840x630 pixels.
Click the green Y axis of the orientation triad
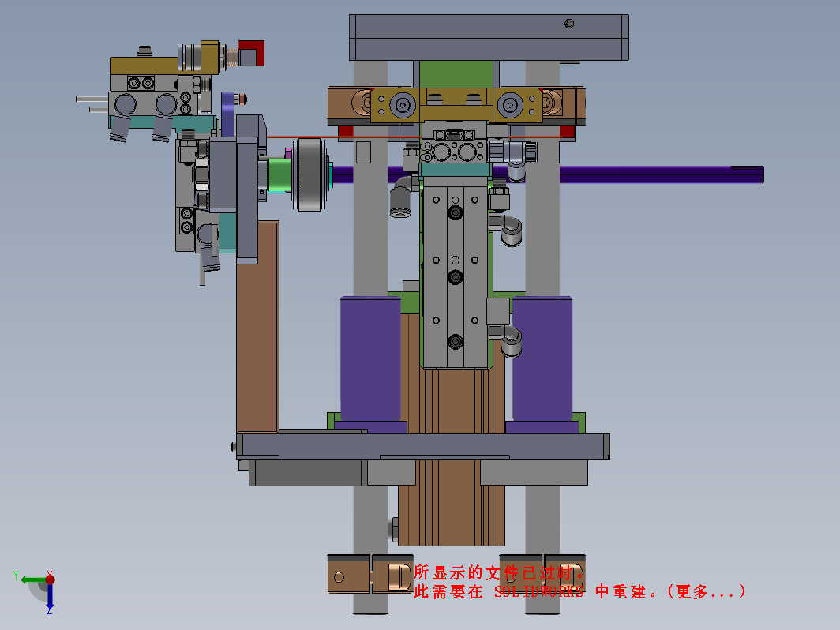click(34, 579)
